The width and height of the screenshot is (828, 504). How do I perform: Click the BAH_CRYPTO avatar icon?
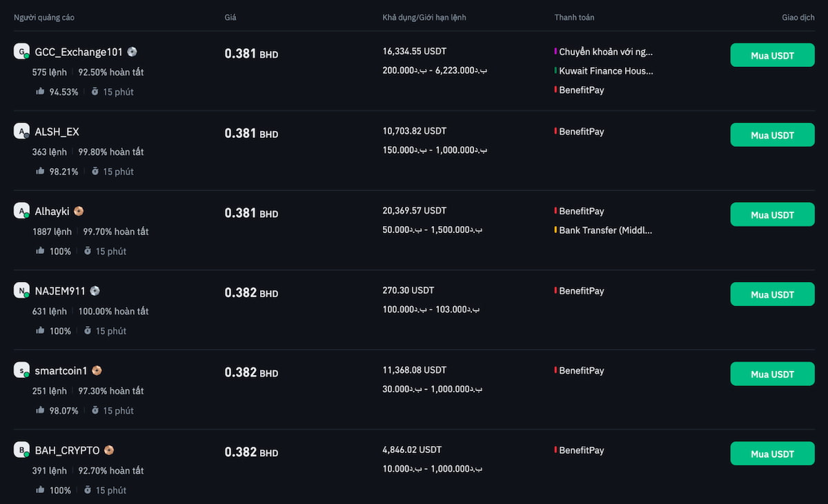(22, 450)
